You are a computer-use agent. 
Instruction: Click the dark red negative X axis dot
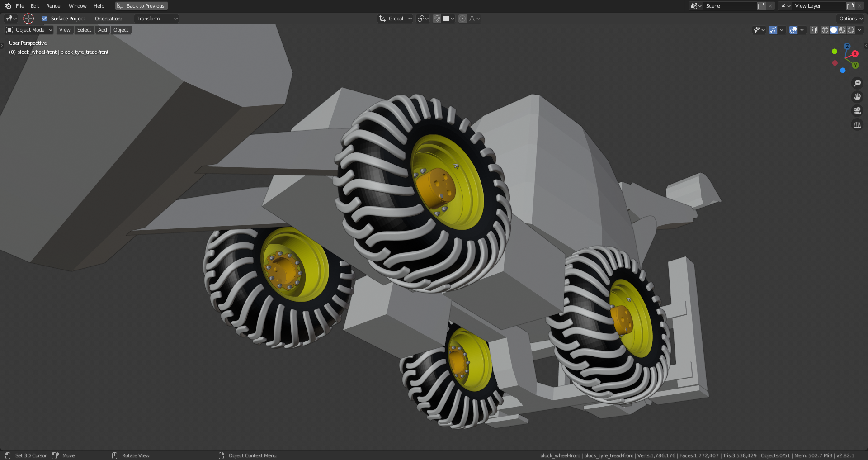[x=835, y=63]
